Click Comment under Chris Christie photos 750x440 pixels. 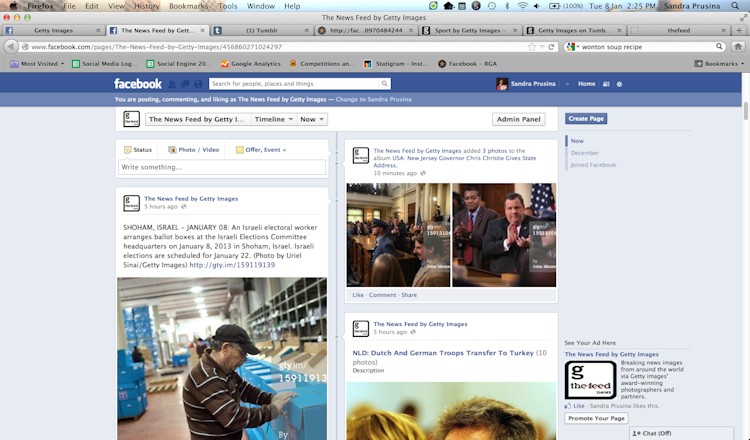382,295
